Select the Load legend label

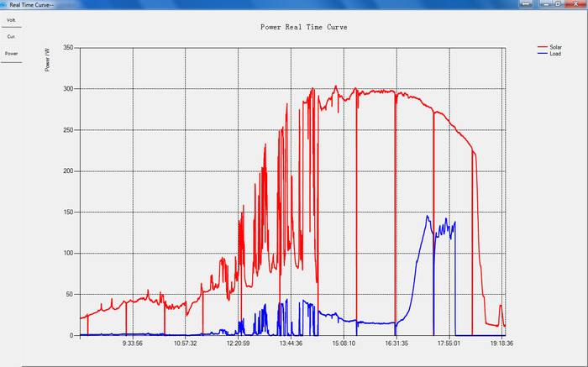coord(555,54)
